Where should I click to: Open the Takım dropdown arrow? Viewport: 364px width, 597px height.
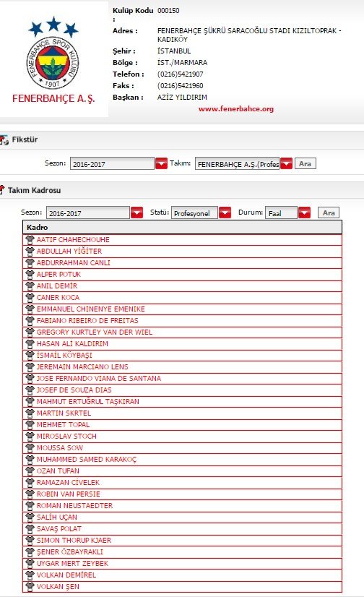point(287,164)
